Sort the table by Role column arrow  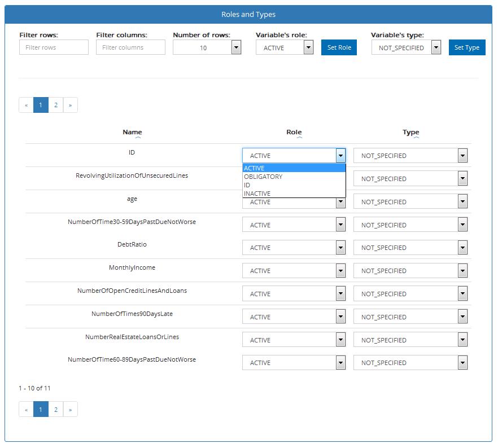click(299, 138)
